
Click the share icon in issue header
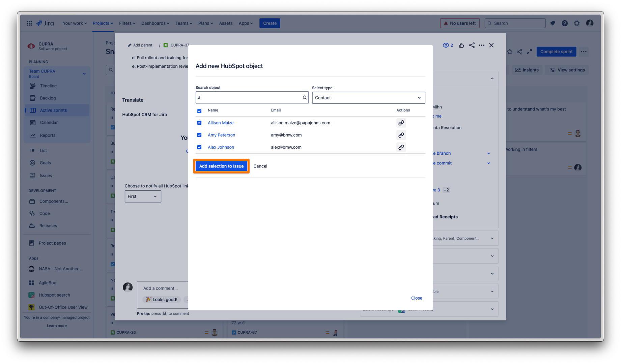(472, 45)
